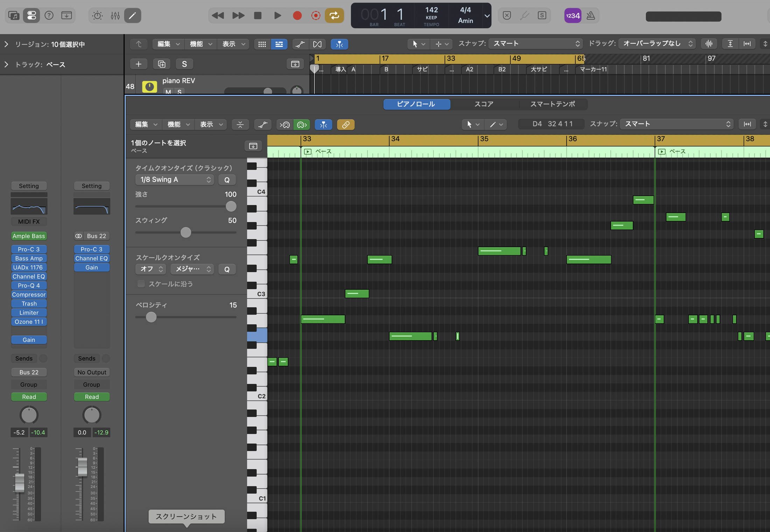Expand the Region inspector disclosure triangle
The image size is (770, 532).
6,44
